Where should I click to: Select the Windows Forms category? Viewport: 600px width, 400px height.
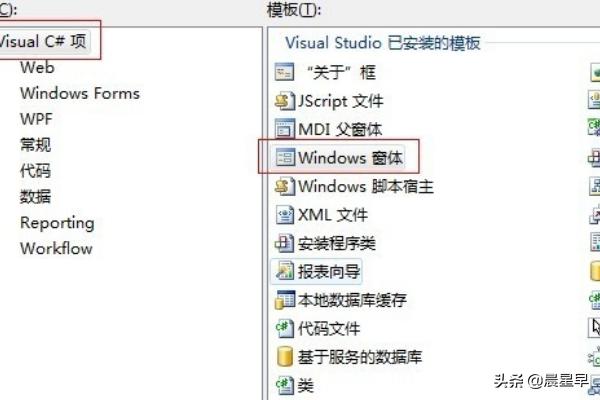click(x=80, y=93)
